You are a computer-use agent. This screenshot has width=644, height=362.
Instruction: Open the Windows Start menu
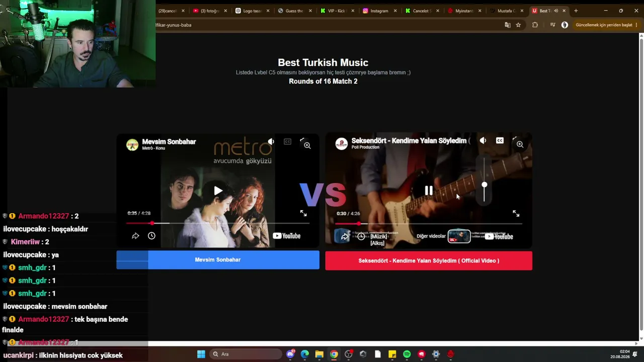(x=201, y=354)
